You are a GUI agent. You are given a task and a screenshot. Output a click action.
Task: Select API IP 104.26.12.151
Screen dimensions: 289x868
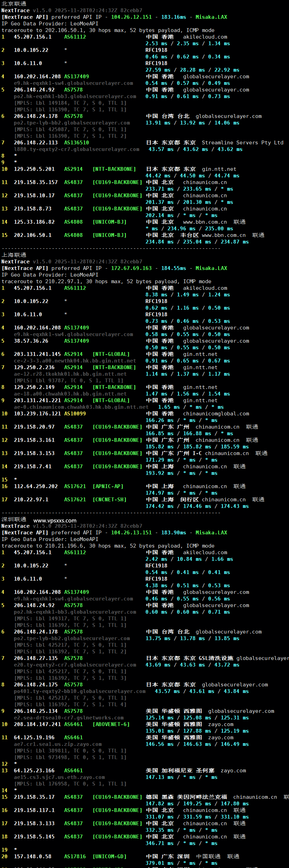click(x=131, y=17)
